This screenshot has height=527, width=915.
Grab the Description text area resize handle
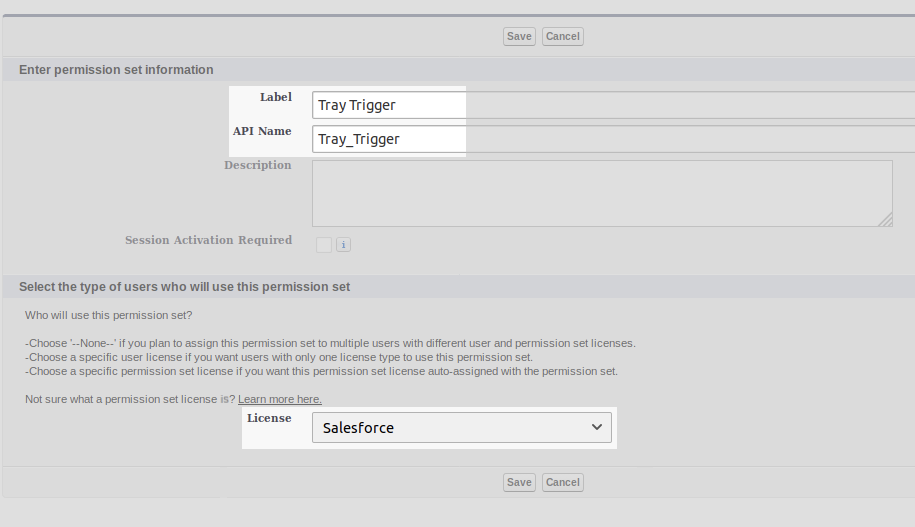click(x=885, y=220)
